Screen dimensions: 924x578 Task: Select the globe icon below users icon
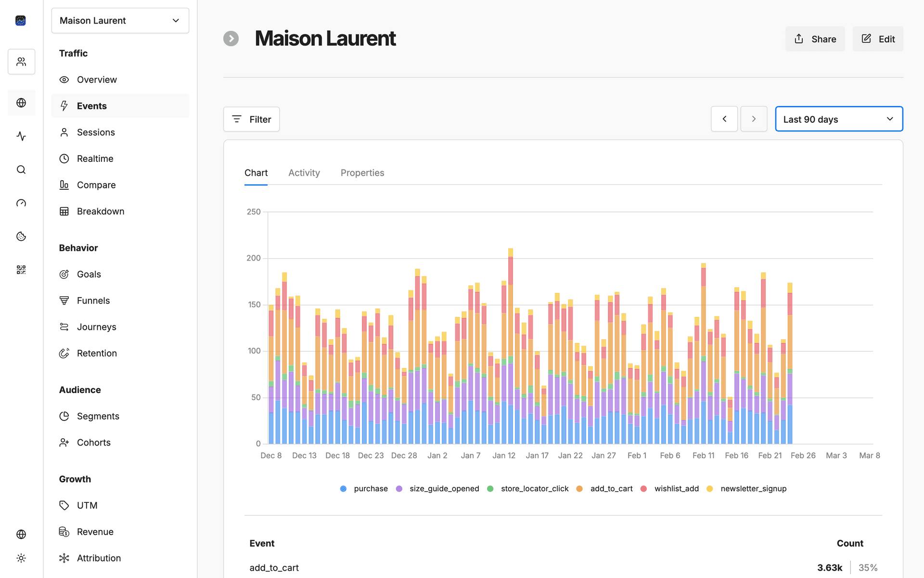coord(21,103)
